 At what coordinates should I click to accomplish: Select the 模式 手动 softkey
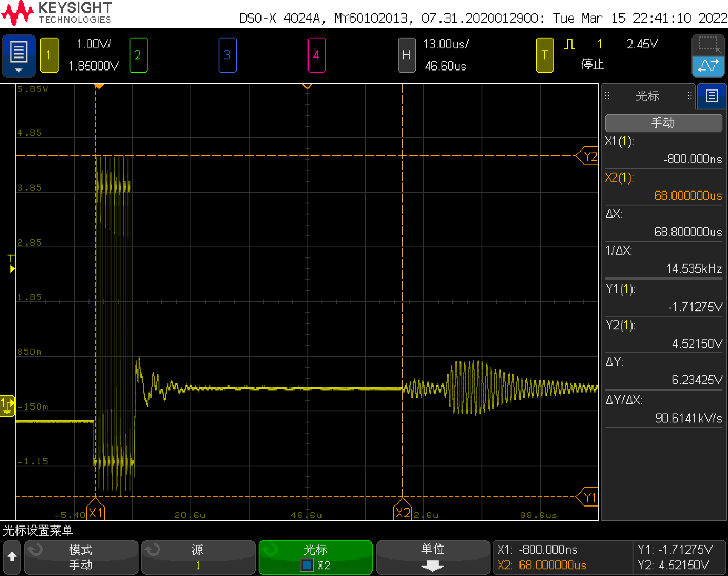(x=81, y=557)
